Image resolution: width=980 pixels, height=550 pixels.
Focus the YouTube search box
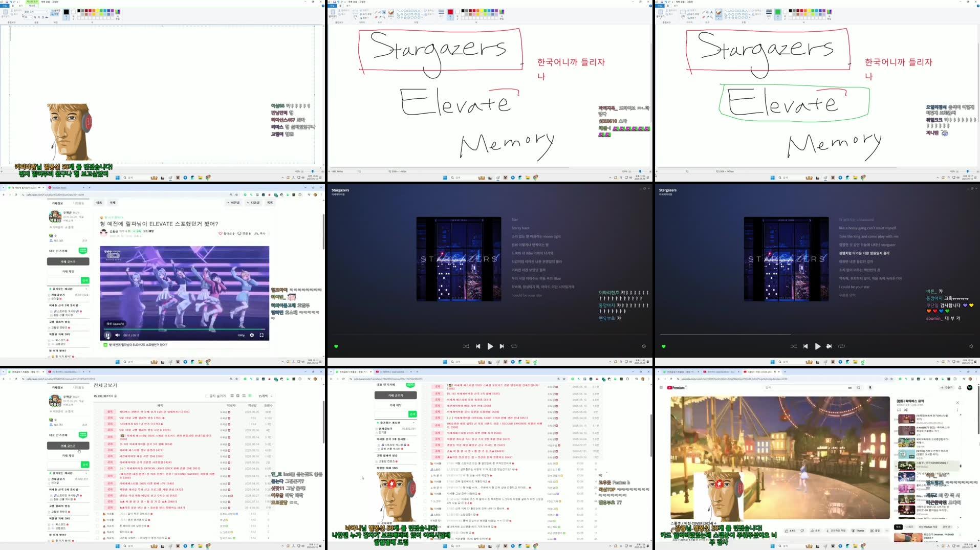click(x=806, y=388)
